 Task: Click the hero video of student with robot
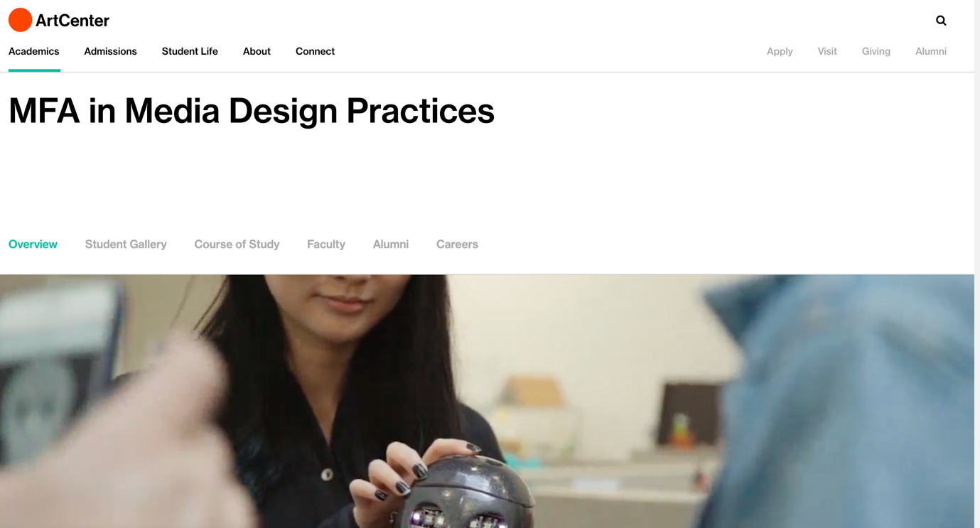487,402
